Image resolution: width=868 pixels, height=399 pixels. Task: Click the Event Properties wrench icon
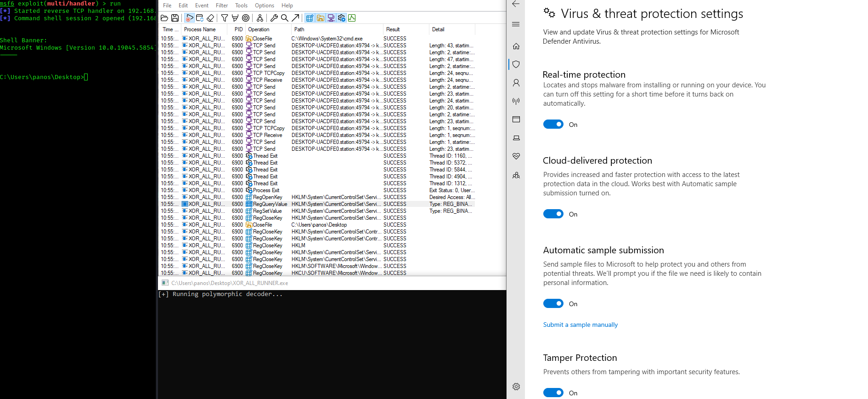click(274, 18)
